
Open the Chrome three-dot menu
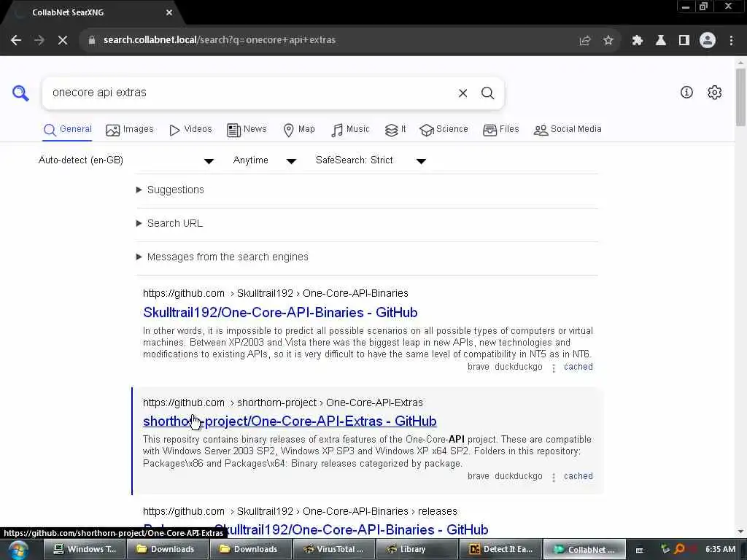[731, 41]
